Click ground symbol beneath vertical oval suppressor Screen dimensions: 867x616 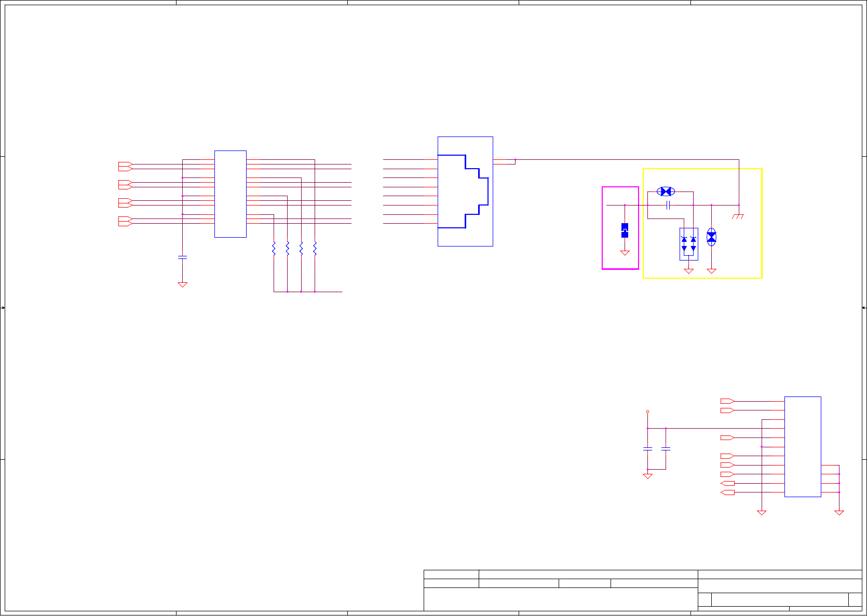tap(712, 271)
